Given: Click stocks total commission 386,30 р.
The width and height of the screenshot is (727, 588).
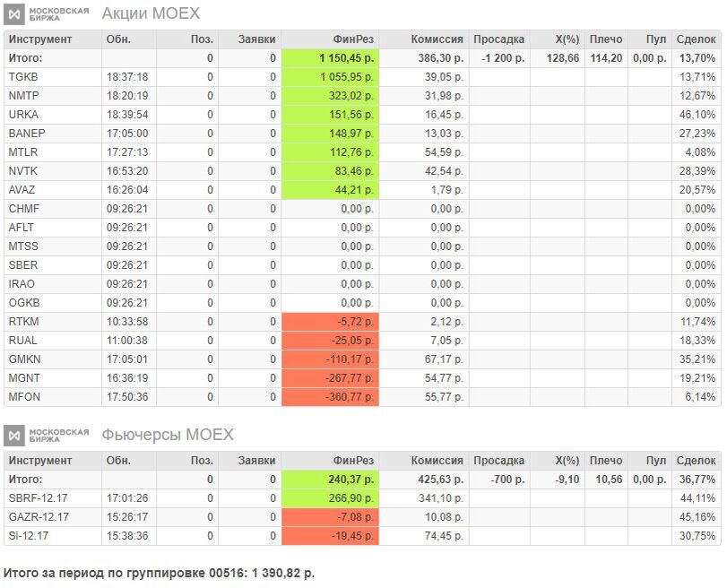Looking at the screenshot, I should point(440,58).
